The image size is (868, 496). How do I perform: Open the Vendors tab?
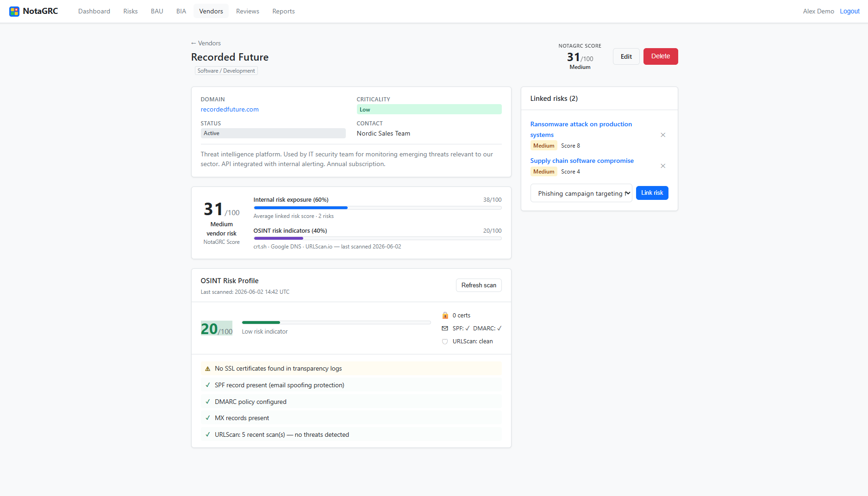click(211, 11)
